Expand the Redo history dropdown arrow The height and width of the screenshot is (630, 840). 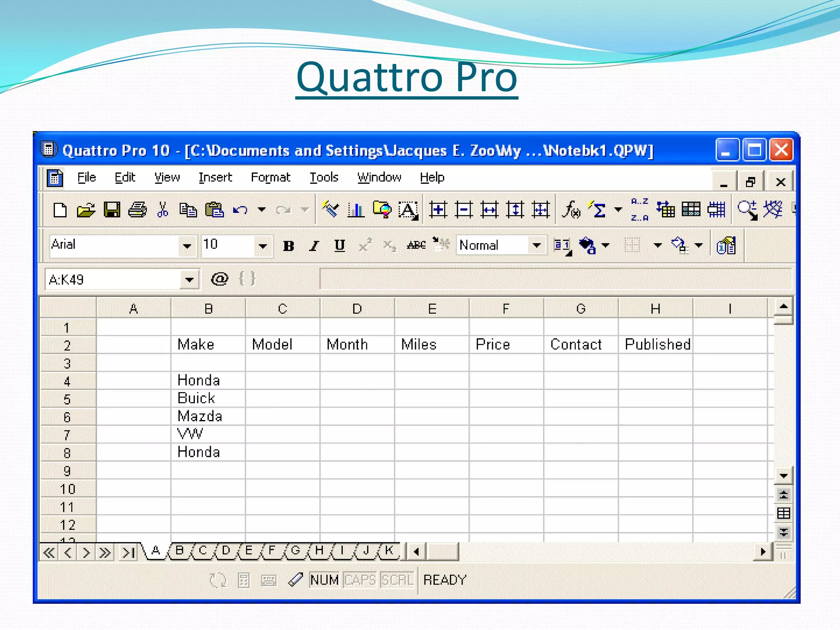pos(304,210)
